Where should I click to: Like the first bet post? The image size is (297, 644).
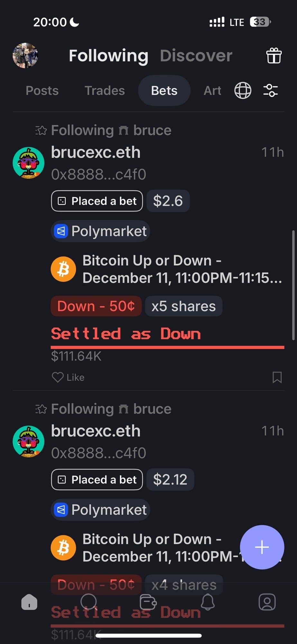tap(68, 377)
